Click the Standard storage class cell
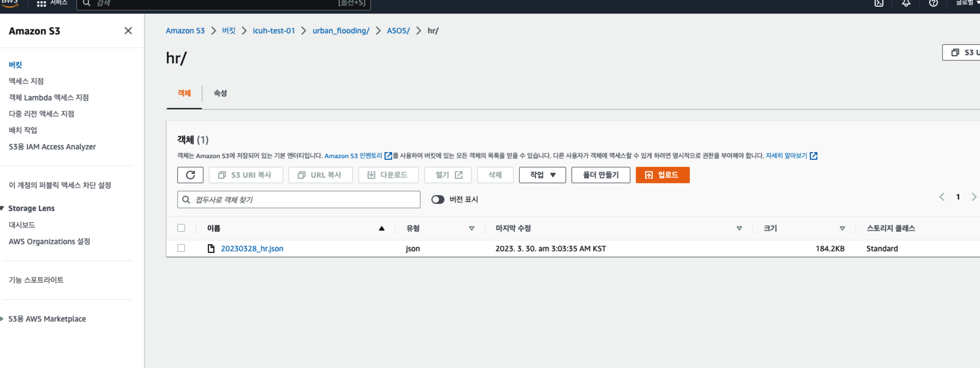Viewport: 980px width, 368px height. 882,249
